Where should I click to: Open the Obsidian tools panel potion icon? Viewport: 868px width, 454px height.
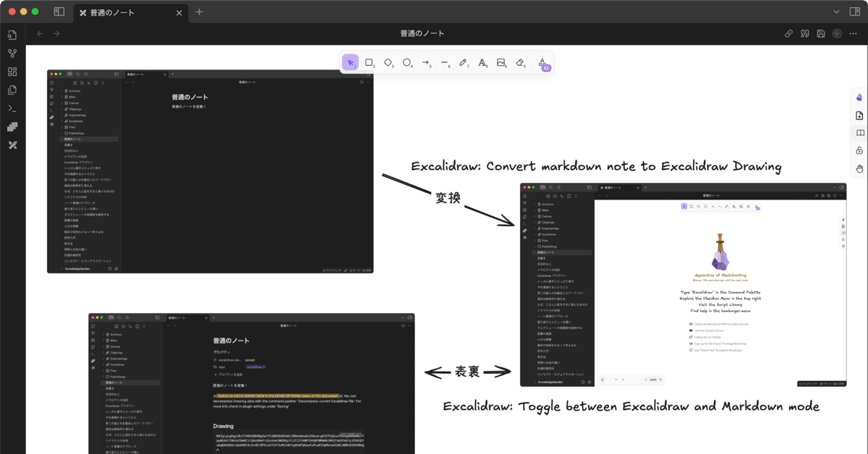coord(859,98)
